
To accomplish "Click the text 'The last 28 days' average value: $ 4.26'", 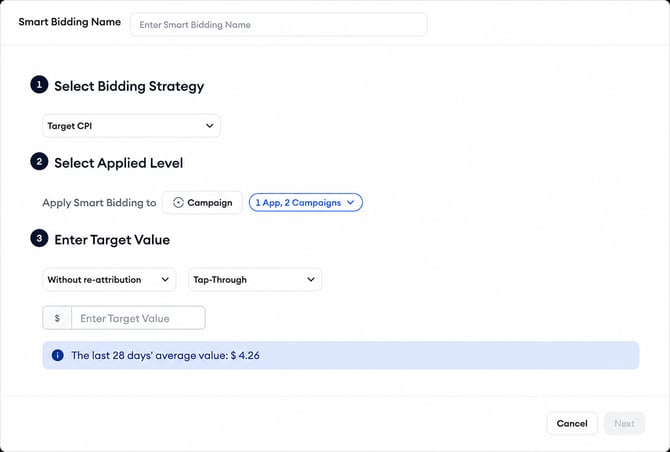I will (x=165, y=355).
